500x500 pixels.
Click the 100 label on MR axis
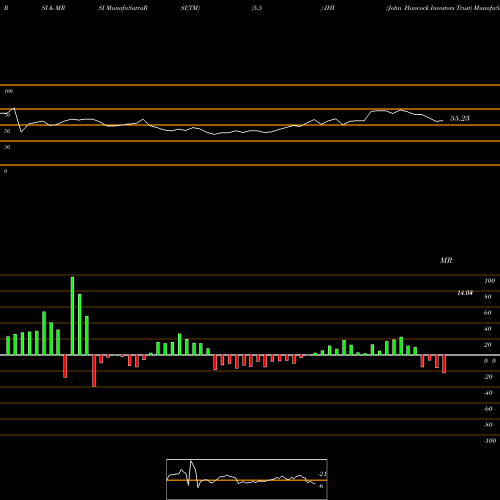pyautogui.click(x=489, y=281)
